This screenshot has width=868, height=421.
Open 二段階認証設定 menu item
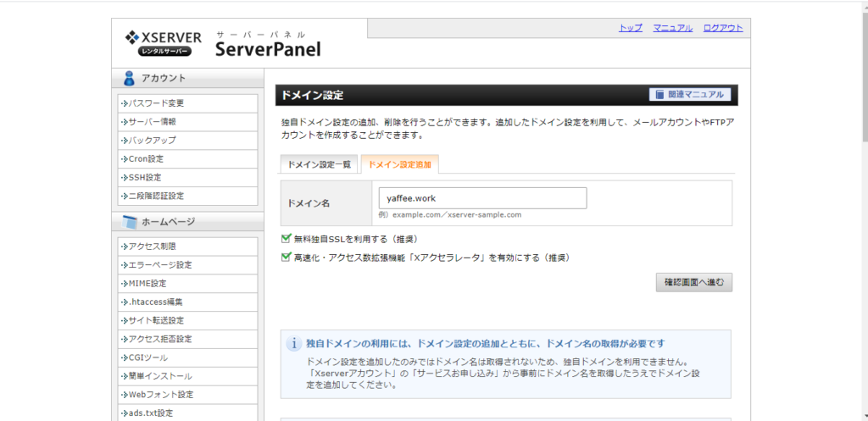[187, 196]
